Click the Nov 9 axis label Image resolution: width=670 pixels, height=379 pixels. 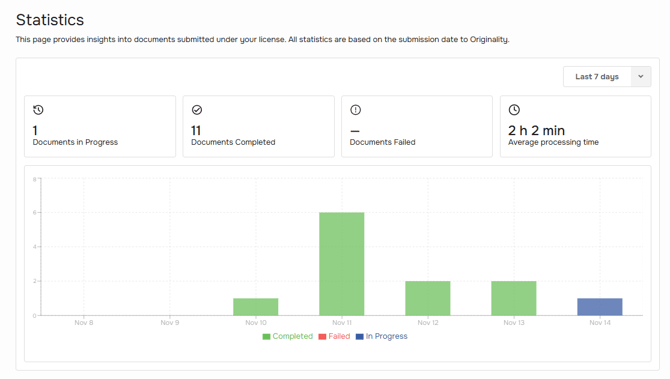coord(170,323)
